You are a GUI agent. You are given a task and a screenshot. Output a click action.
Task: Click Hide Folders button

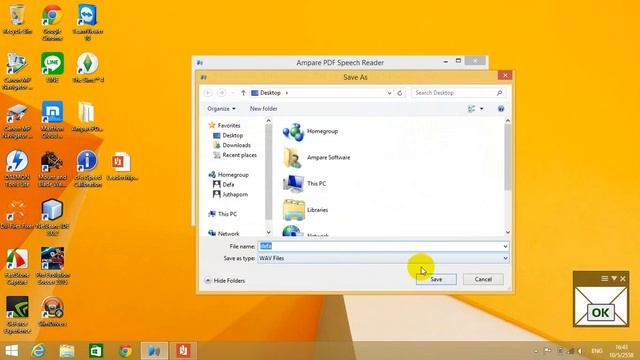pos(224,280)
